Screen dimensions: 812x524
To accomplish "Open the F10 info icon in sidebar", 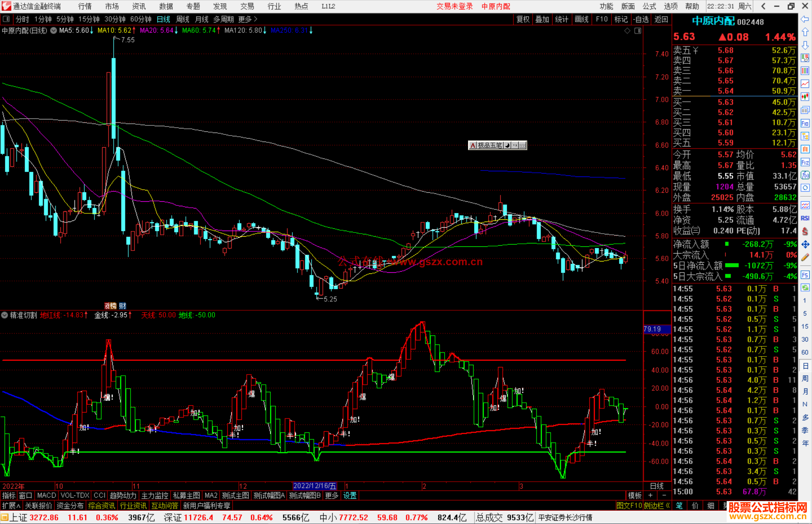I will tap(805, 123).
